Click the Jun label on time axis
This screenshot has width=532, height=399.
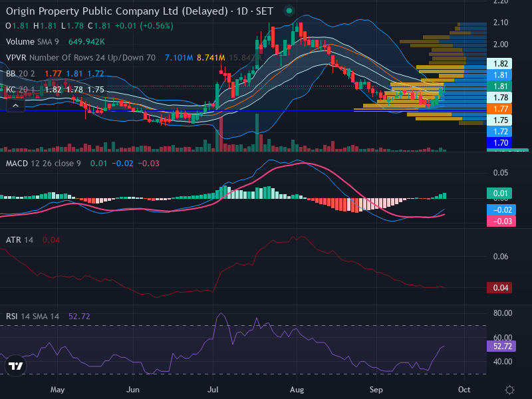coord(133,390)
